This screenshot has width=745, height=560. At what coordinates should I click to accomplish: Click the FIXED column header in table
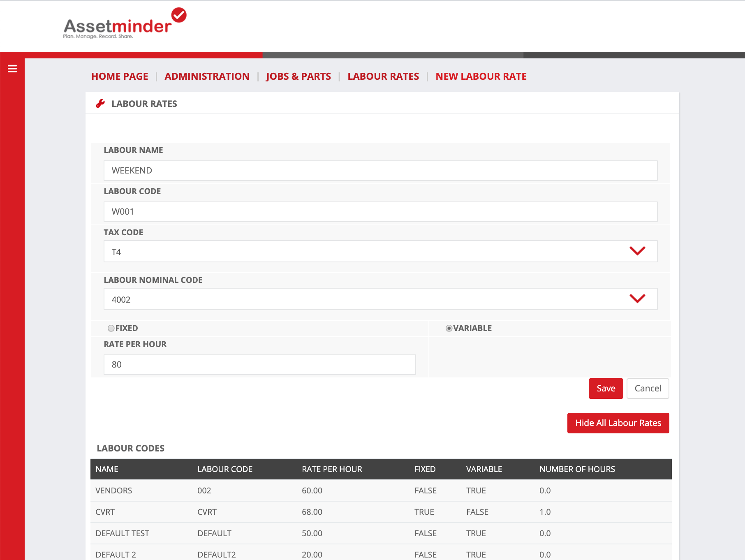pos(425,469)
